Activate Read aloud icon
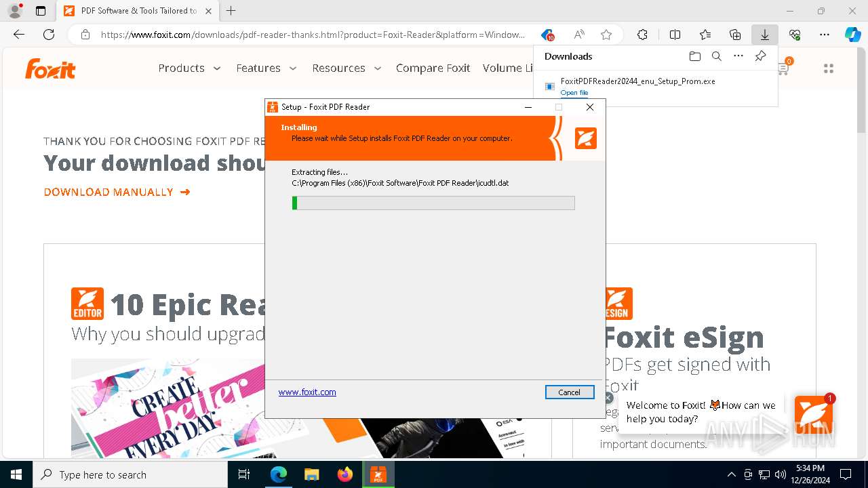 click(x=579, y=35)
